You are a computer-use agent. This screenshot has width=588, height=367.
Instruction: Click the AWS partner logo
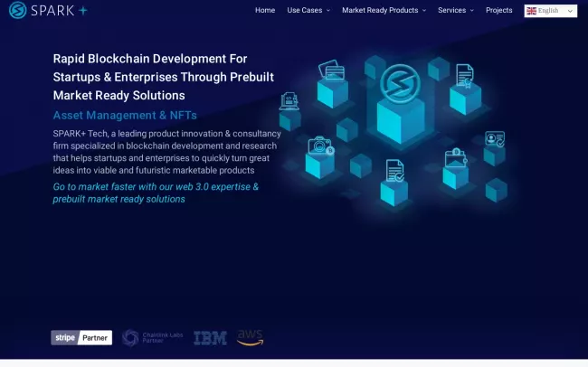coord(251,337)
